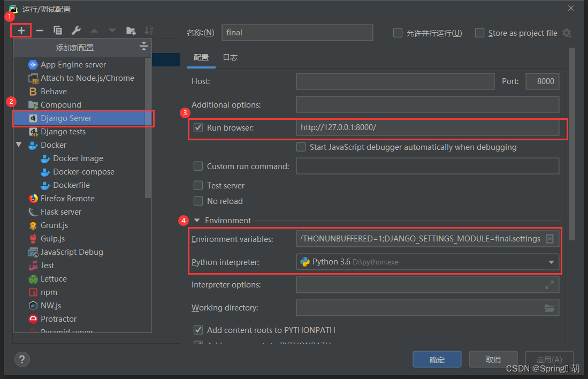Click the Create New Folder icon

tap(131, 31)
